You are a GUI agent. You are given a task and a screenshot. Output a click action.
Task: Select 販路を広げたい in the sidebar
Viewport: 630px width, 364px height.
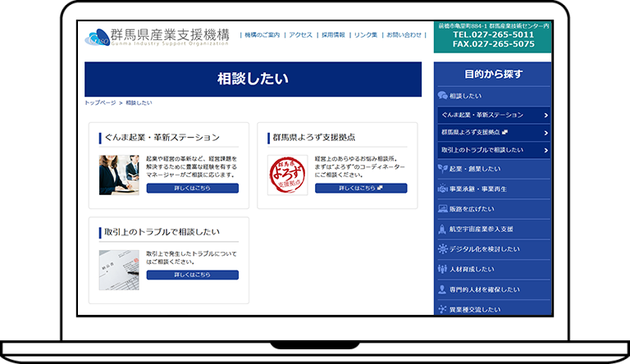[494, 209]
